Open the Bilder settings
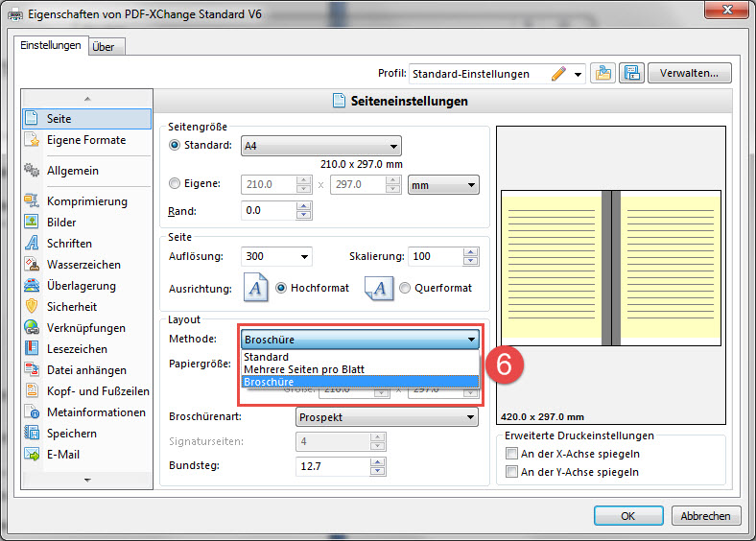 pyautogui.click(x=86, y=223)
